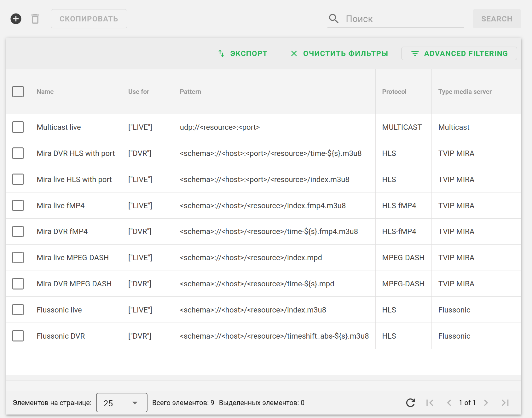This screenshot has width=532, height=418.
Task: Select the Flussonic DVR row checkbox
Action: (18, 336)
